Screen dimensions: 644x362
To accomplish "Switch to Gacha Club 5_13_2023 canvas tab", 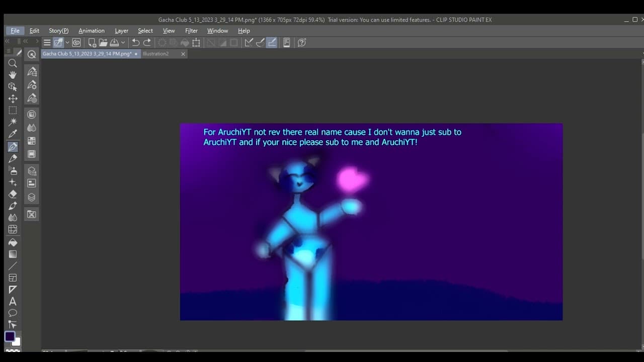I will (x=91, y=54).
